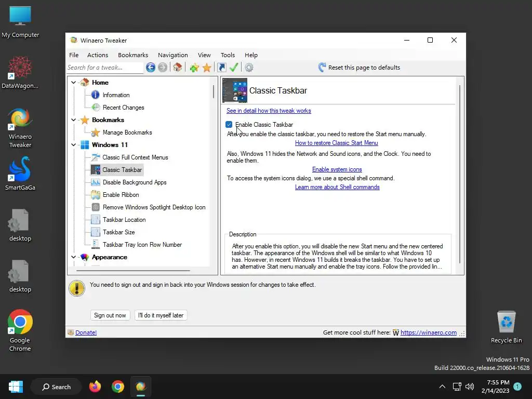Uncheck Enable Classic Taskbar checkbox
532x399 pixels.
tap(229, 125)
